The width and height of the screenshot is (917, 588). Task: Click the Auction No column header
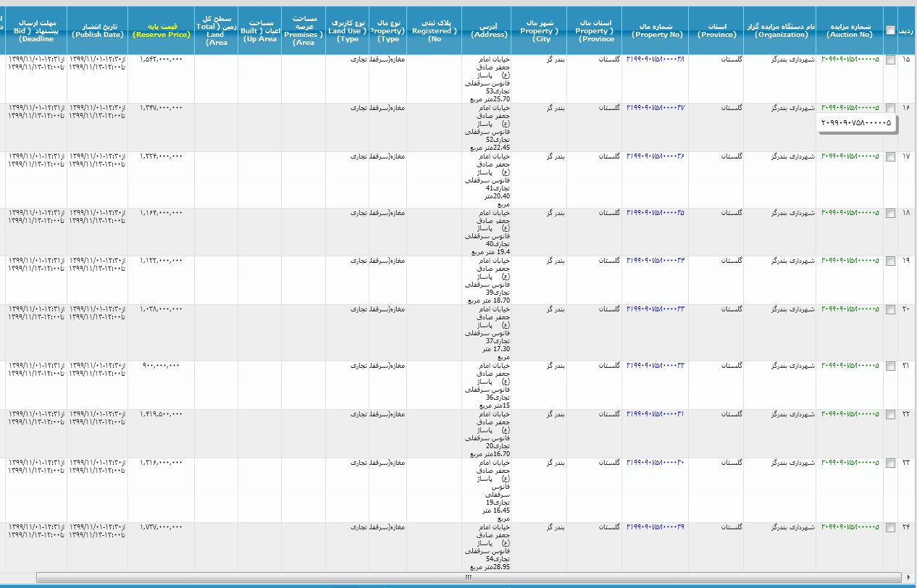(849, 30)
